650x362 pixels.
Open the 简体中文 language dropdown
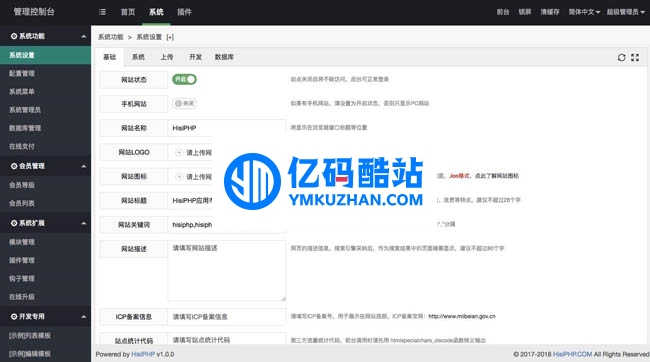(x=584, y=12)
